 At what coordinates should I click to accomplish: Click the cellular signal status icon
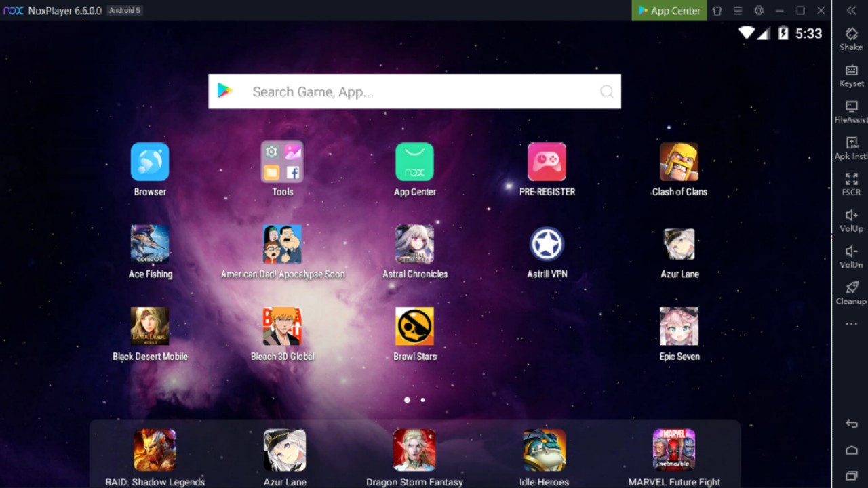[x=764, y=33]
